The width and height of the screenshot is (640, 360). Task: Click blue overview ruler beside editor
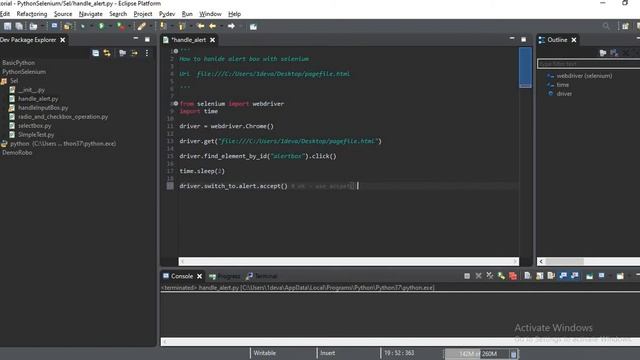(525, 67)
